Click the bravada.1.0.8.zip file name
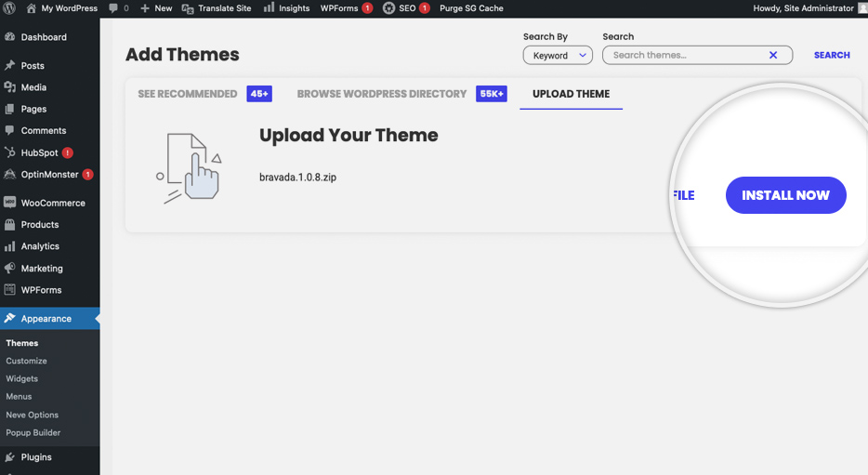The height and width of the screenshot is (475, 868). click(x=297, y=178)
